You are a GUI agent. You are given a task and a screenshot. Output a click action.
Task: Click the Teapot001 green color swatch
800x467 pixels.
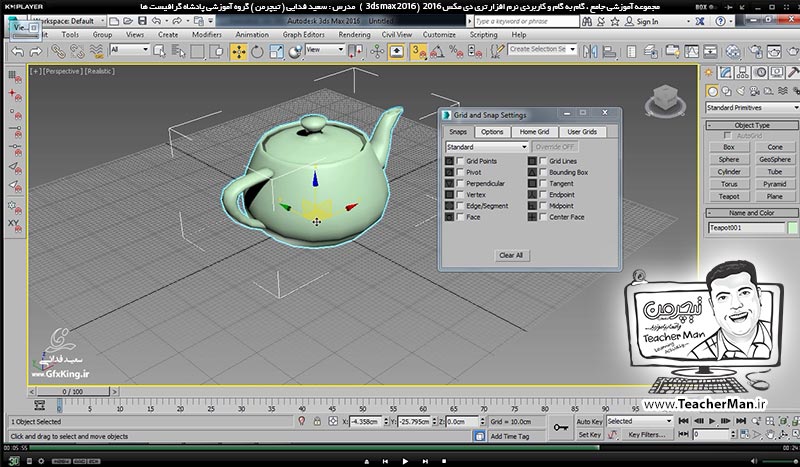(x=792, y=228)
